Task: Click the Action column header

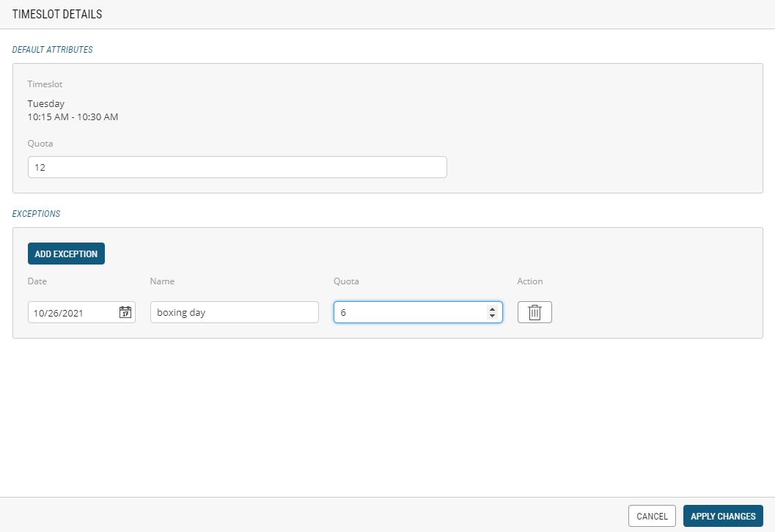Action: (530, 281)
